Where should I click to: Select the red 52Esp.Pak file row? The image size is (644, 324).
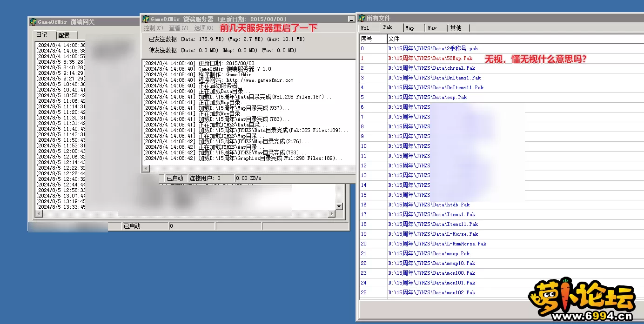(x=502, y=58)
